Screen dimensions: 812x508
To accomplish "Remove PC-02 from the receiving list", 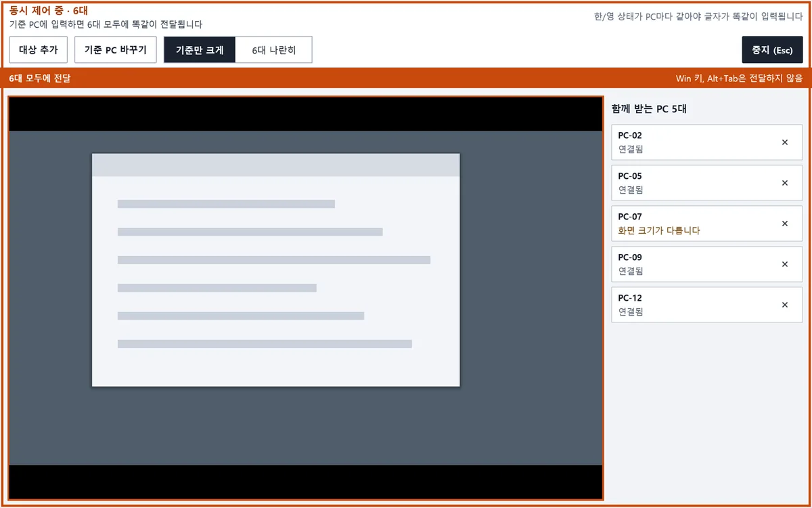I will (785, 142).
